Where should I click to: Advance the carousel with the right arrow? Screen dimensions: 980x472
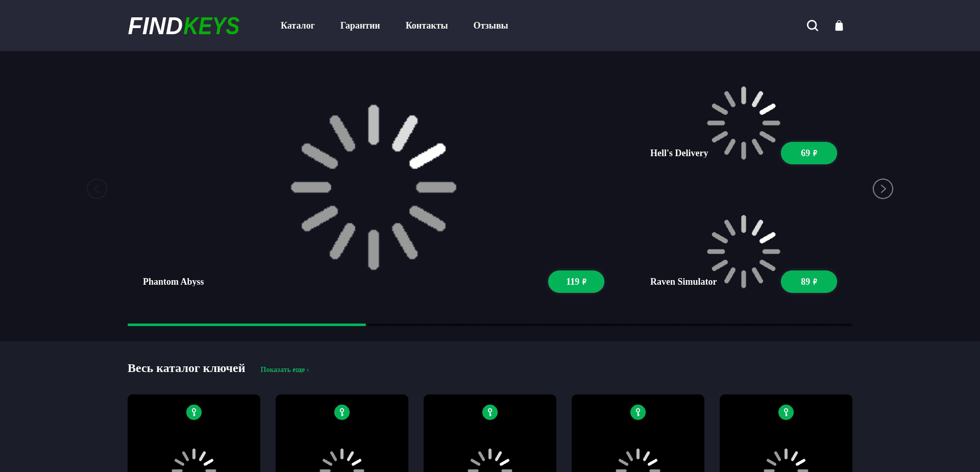click(883, 189)
